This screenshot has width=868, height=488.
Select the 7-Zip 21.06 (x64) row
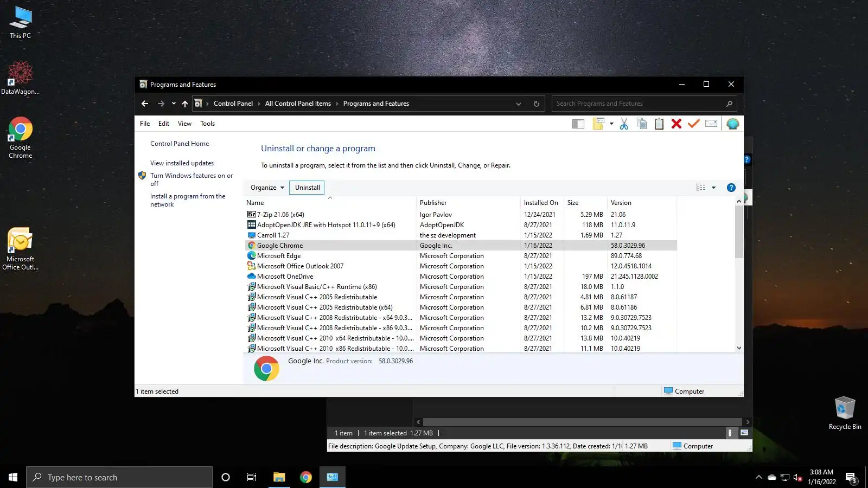coord(462,215)
